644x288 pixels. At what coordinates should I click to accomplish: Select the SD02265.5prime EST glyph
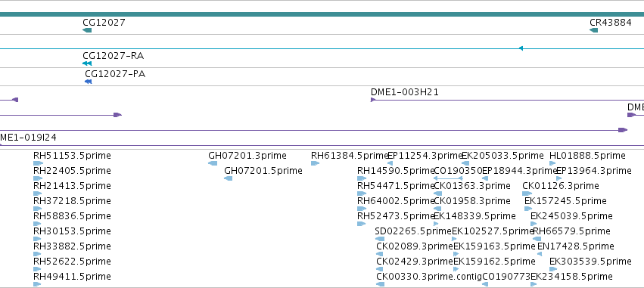(x=380, y=239)
